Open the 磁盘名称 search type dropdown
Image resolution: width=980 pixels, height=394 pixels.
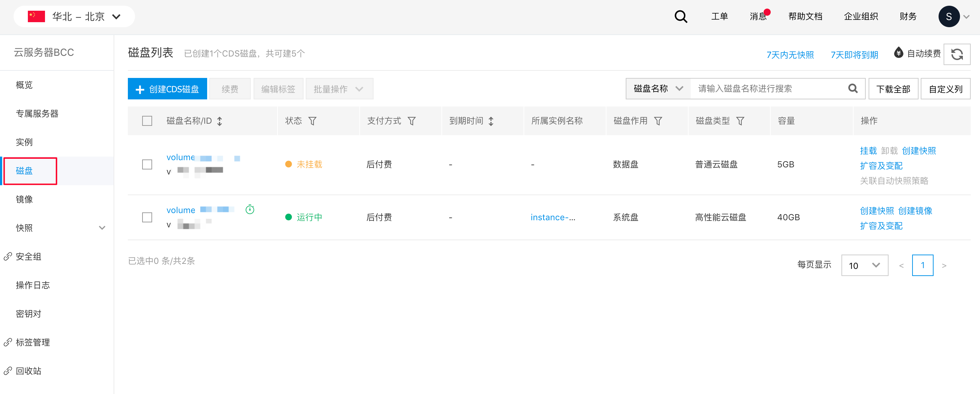pyautogui.click(x=658, y=88)
